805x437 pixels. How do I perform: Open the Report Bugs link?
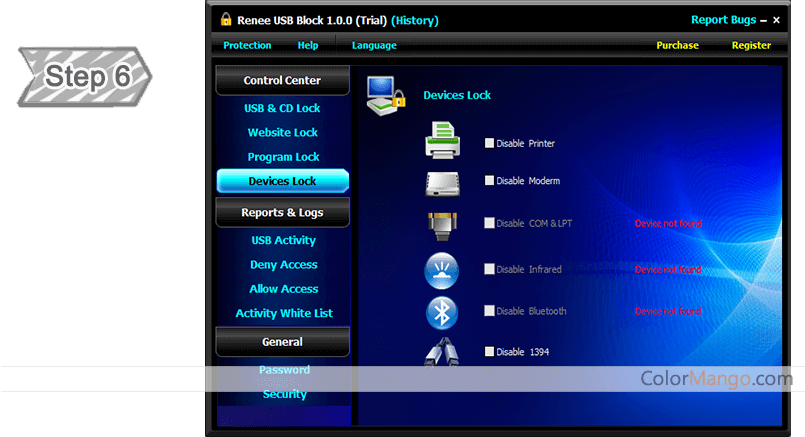[723, 20]
